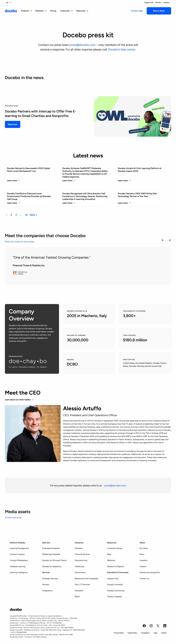Open the Customers dropdown menu

point(66,11)
